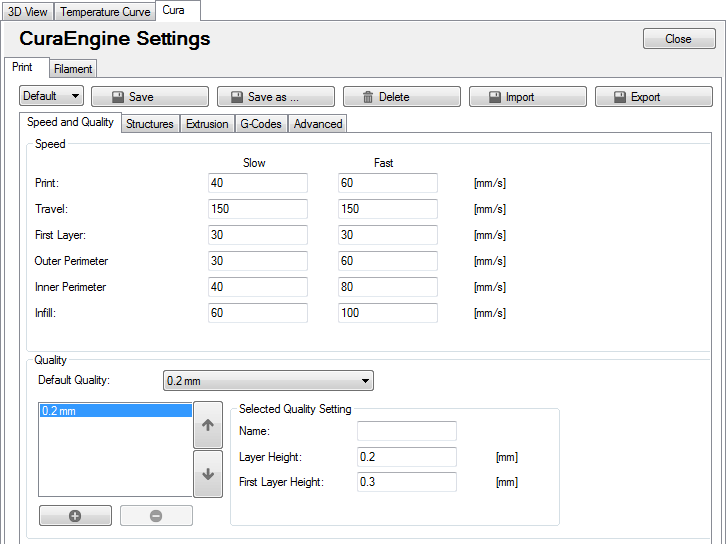Screen dimensions: 726x544
Task: Open the Default profile dropdown
Action: tap(51, 97)
